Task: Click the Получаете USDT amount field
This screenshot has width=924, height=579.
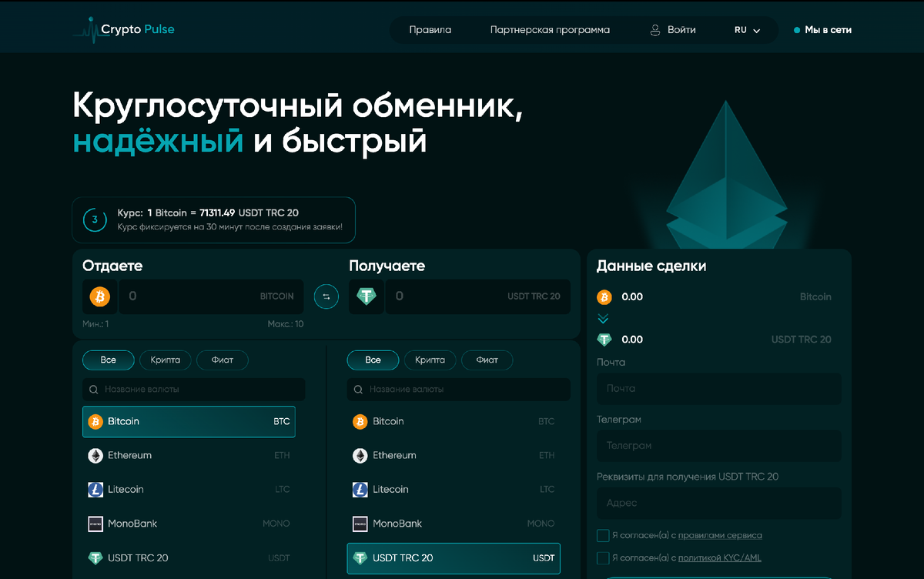Action: (478, 296)
